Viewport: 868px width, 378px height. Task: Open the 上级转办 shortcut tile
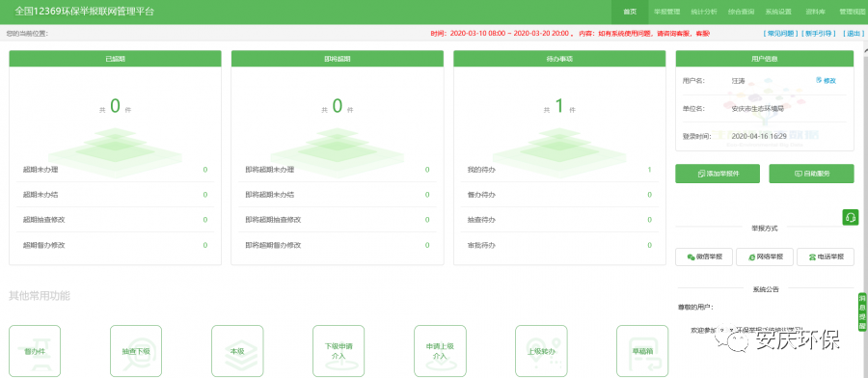[541, 351]
